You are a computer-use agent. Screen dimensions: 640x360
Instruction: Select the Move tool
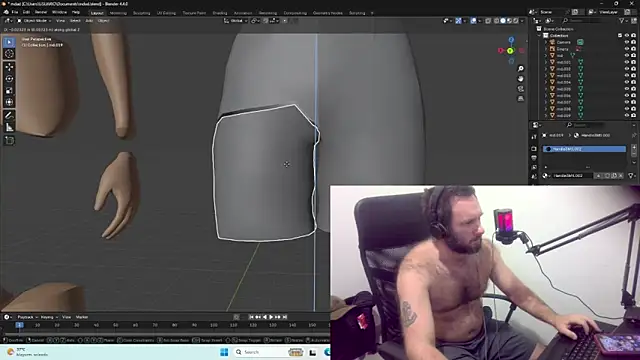(x=9, y=67)
